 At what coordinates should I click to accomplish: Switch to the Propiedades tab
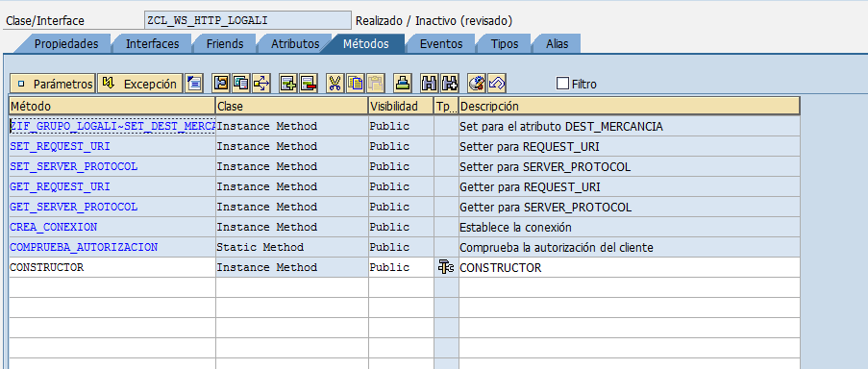coord(66,43)
